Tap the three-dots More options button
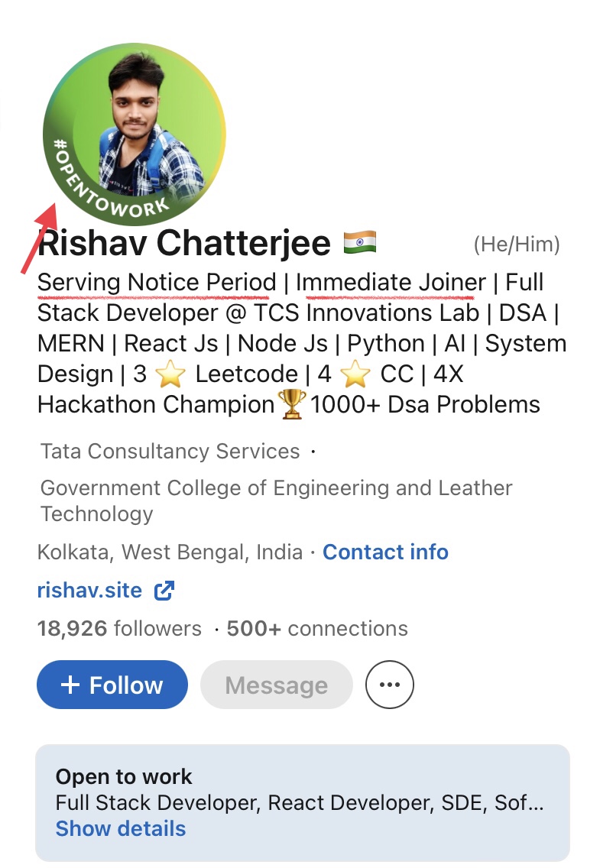The height and width of the screenshot is (868, 600). (390, 685)
